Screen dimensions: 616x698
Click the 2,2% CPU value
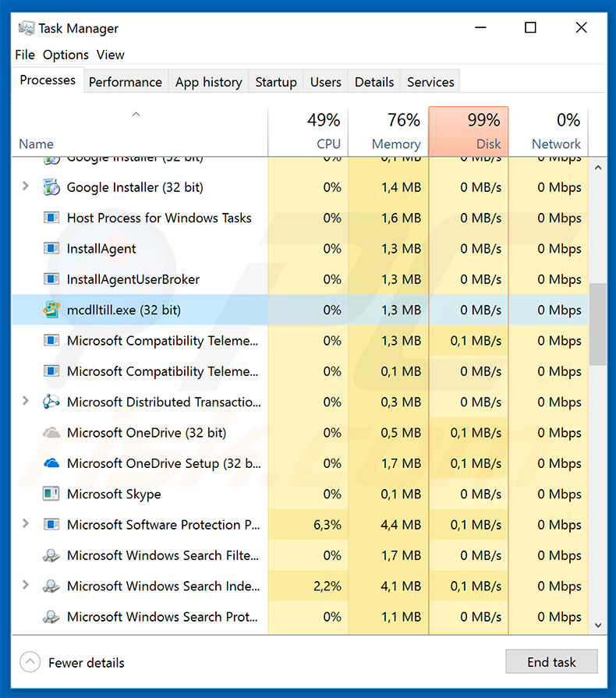(x=327, y=586)
